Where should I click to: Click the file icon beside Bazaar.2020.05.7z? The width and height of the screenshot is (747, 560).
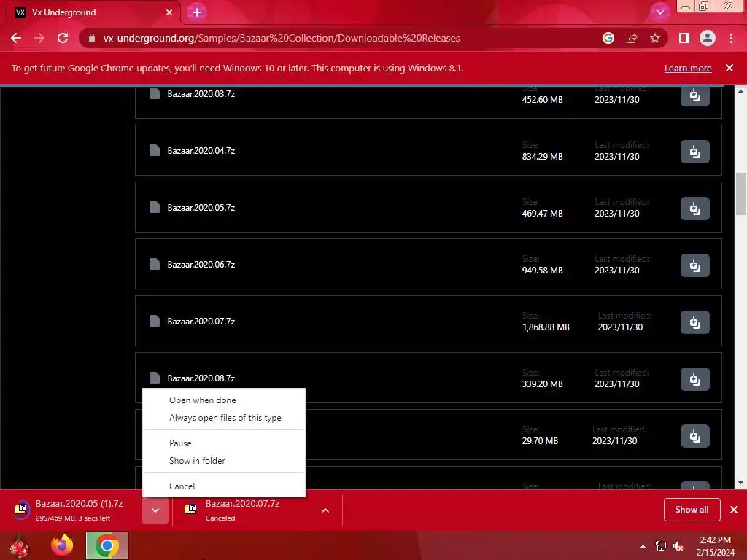point(155,207)
